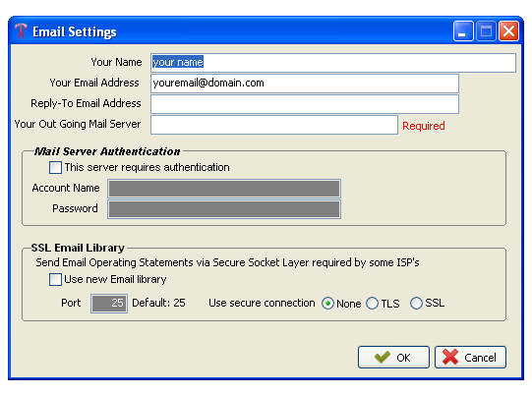This screenshot has height=395, width=532.
Task: Select the None secure connection option
Action: click(327, 303)
